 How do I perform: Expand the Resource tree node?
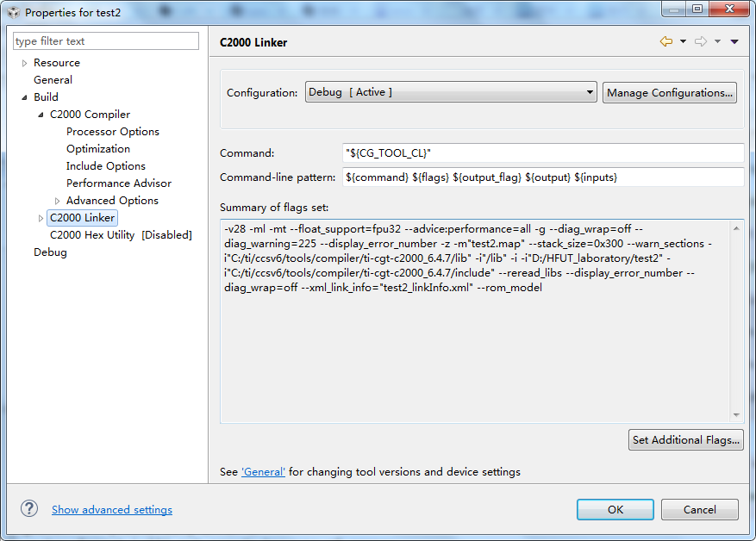pos(24,63)
